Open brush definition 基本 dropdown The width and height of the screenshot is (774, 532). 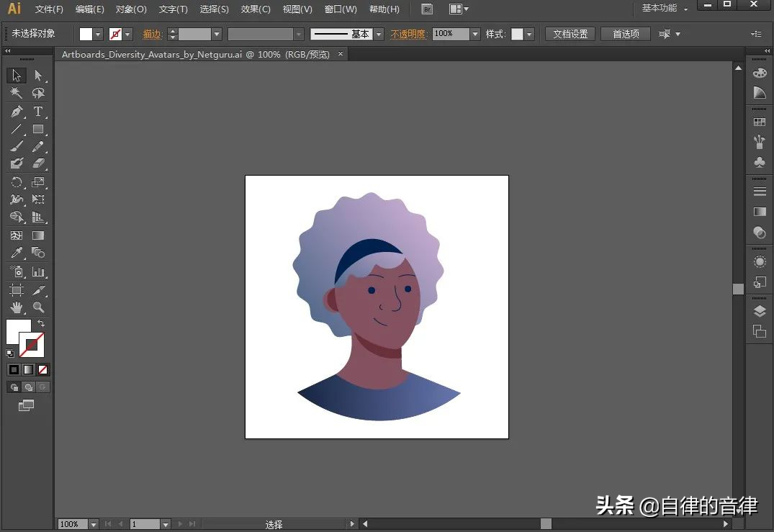(379, 34)
